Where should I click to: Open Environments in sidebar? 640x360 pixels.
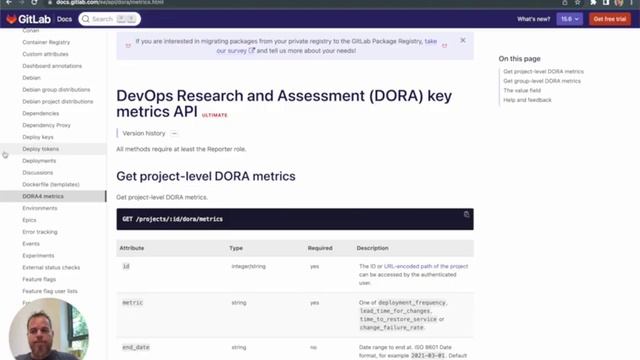pos(40,208)
